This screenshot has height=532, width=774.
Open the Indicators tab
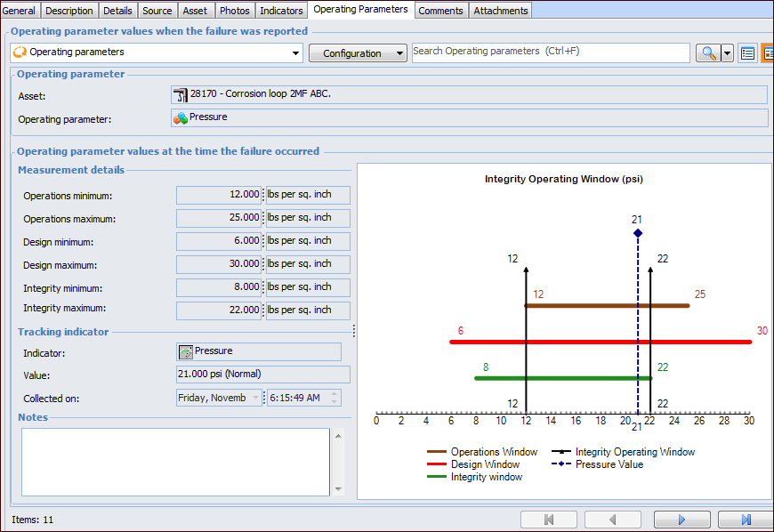pos(281,11)
